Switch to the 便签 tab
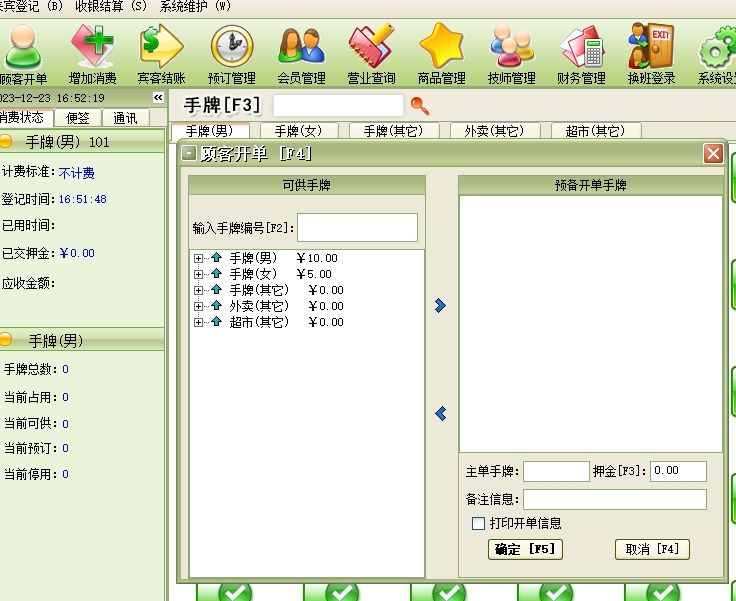736x601 pixels. 77,118
